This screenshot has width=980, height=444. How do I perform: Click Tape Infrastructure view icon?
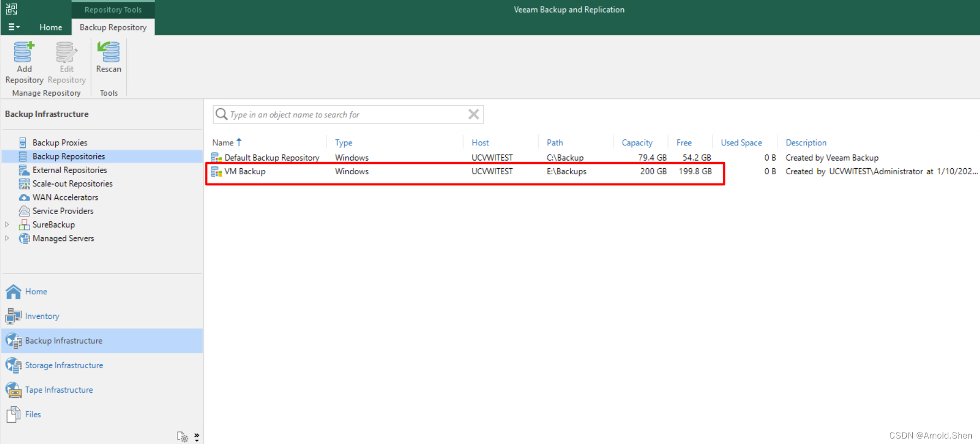click(x=14, y=390)
